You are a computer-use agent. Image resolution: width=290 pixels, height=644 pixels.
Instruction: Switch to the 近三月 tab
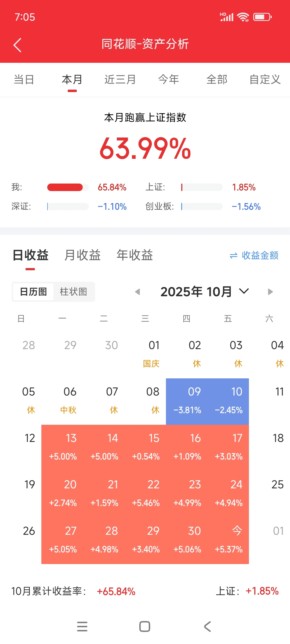[120, 80]
